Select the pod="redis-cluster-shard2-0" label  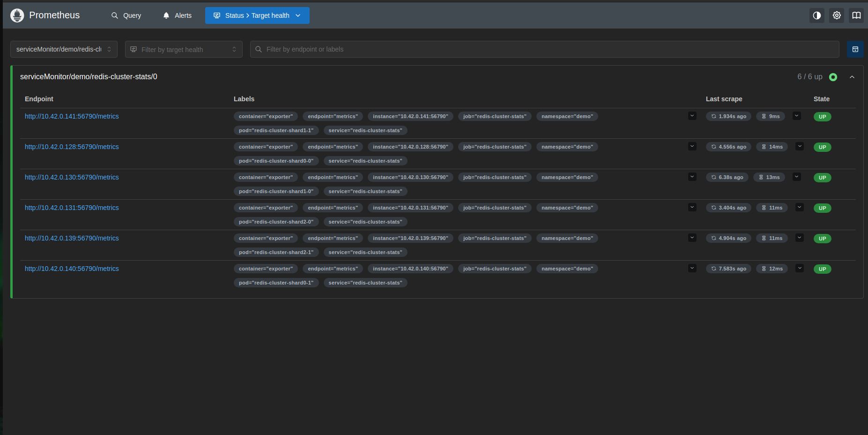coord(276,222)
